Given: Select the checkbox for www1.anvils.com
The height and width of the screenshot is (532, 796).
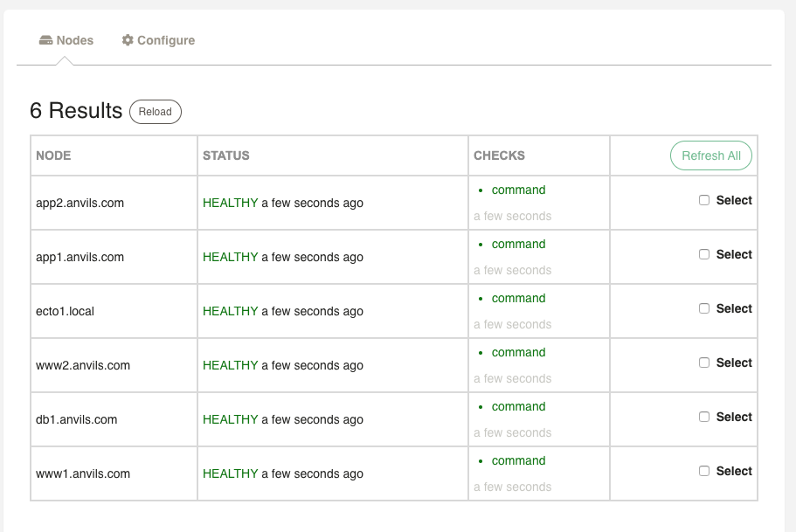Looking at the screenshot, I should pos(704,471).
